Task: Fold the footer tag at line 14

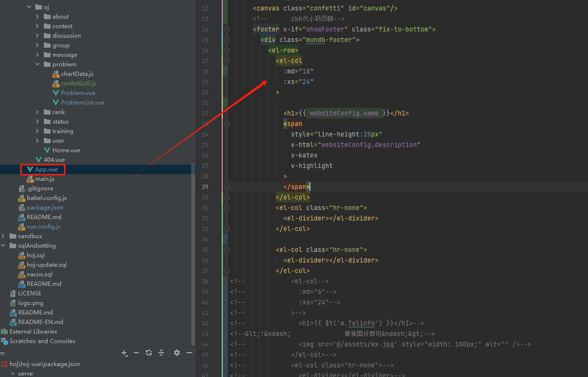Action: (x=227, y=29)
